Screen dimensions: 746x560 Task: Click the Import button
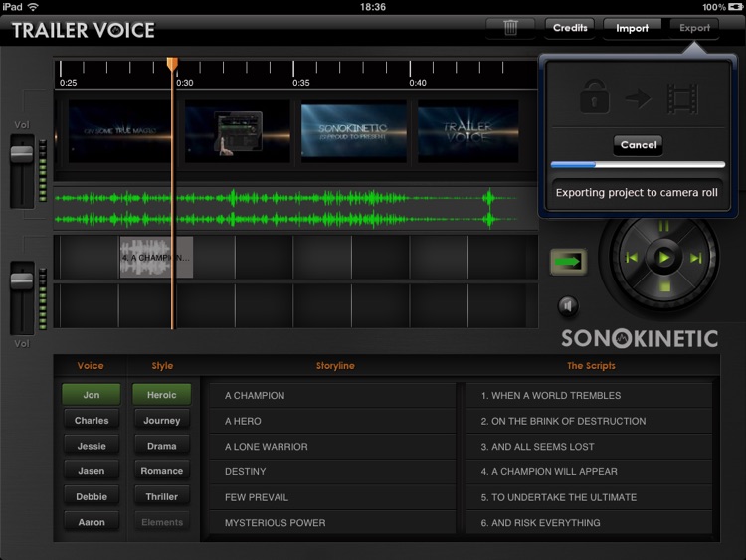632,29
